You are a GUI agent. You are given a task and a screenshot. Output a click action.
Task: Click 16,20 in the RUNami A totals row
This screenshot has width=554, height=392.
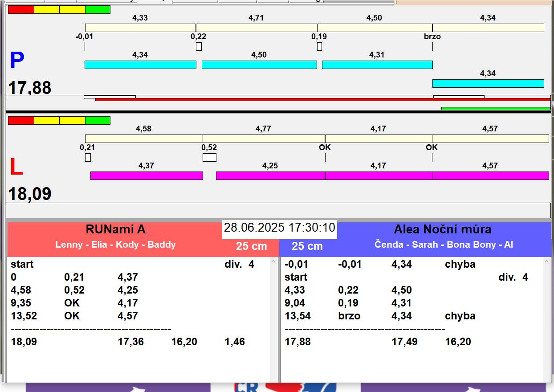184,342
